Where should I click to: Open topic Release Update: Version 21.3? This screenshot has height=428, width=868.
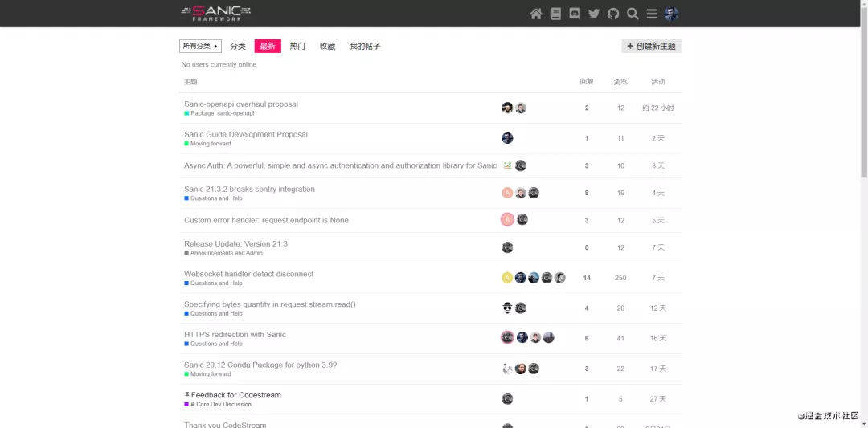[x=235, y=243]
